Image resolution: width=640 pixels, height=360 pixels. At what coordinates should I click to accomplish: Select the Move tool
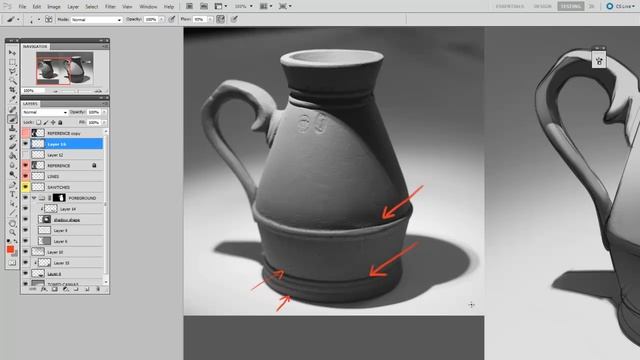12,53
